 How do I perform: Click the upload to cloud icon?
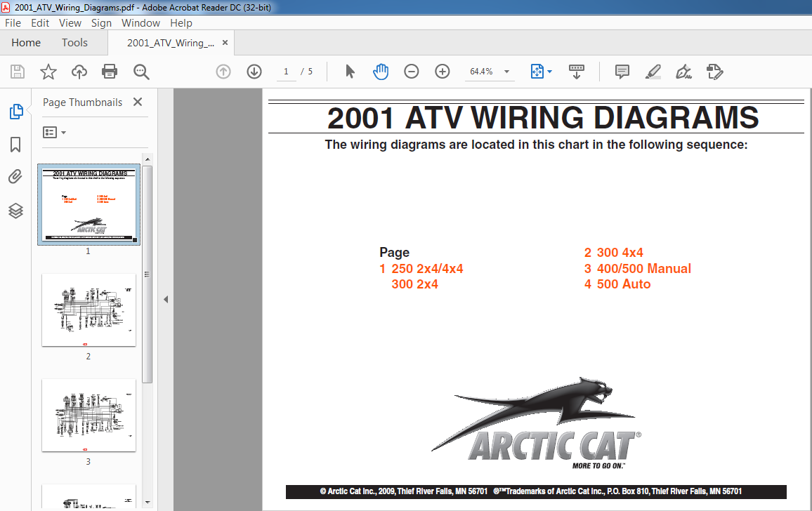pyautogui.click(x=79, y=72)
